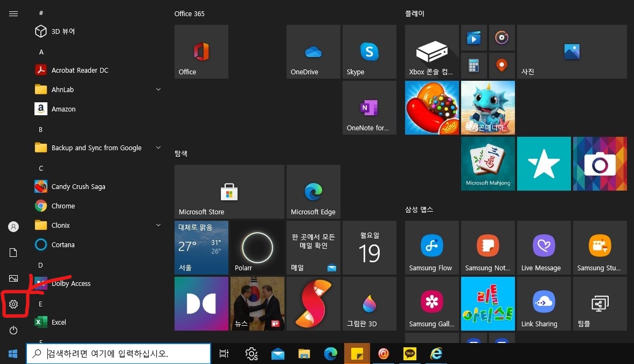Launch Dolby Access from app list
The height and width of the screenshot is (364, 634).
pos(99,283)
